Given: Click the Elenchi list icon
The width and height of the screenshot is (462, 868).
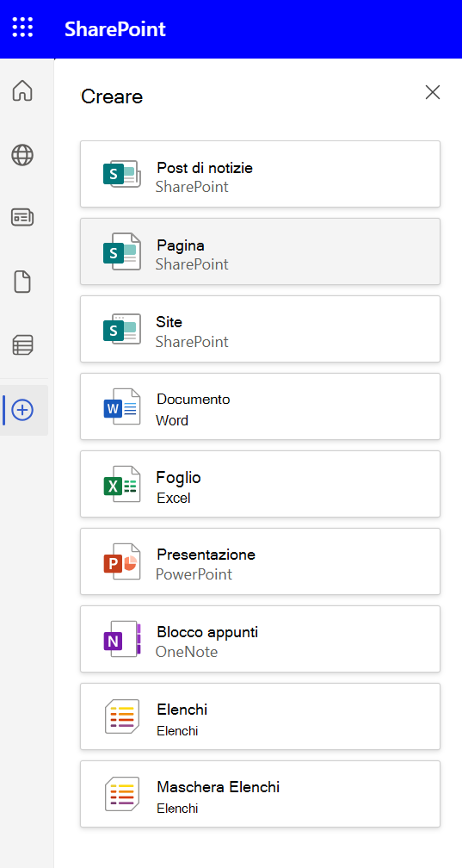Looking at the screenshot, I should coord(121,716).
